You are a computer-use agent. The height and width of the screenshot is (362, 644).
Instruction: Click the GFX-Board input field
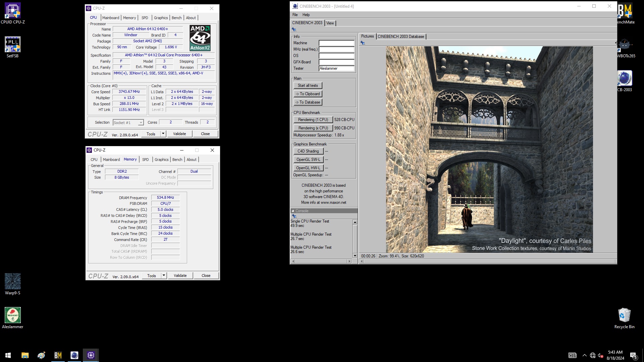coord(336,62)
